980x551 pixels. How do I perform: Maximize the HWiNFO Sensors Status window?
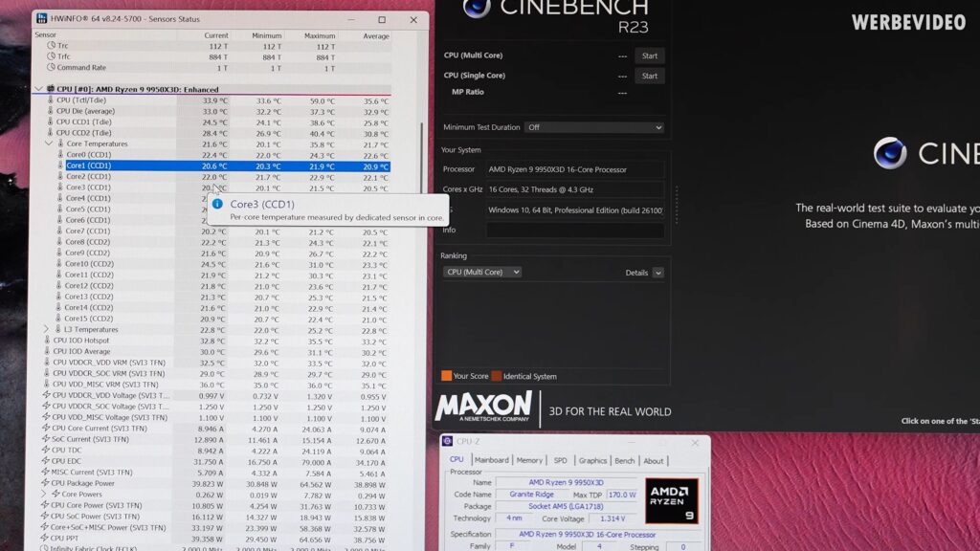(x=382, y=19)
